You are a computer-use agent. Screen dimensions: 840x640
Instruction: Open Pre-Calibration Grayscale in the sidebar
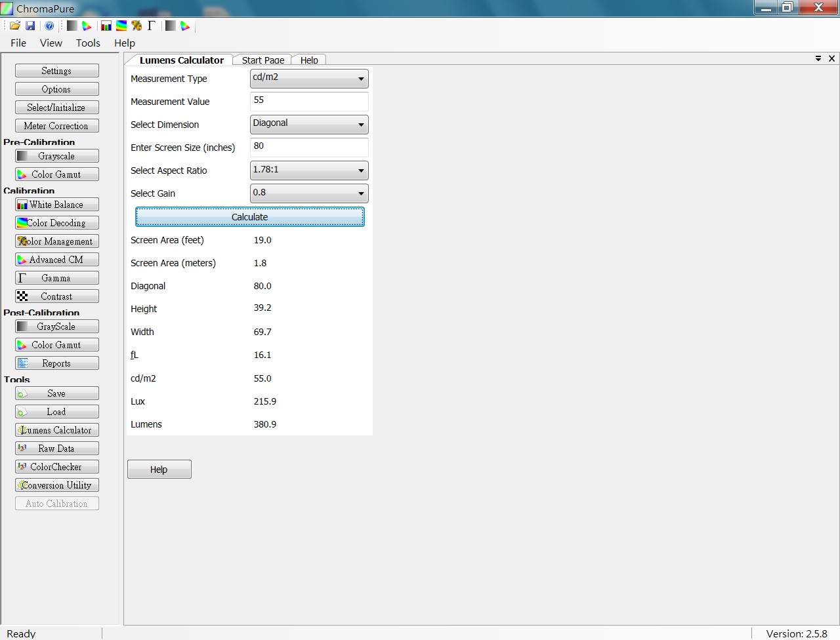[x=57, y=156]
